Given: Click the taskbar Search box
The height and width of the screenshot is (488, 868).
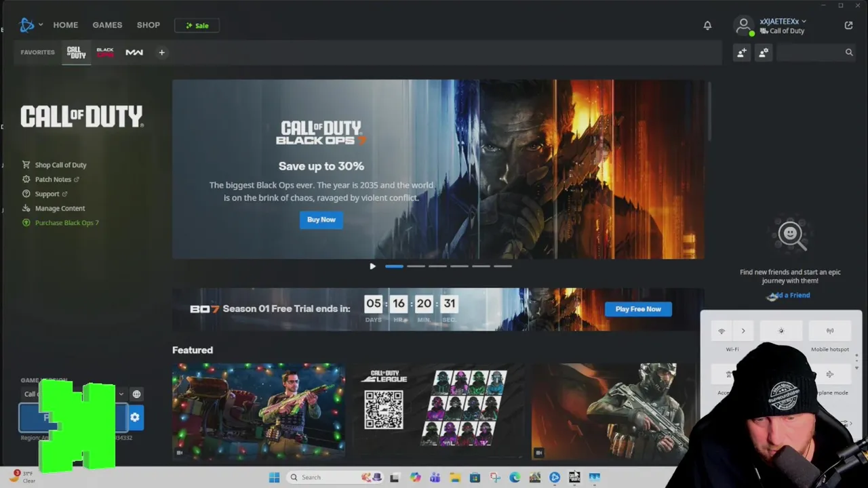Looking at the screenshot, I should point(336,477).
